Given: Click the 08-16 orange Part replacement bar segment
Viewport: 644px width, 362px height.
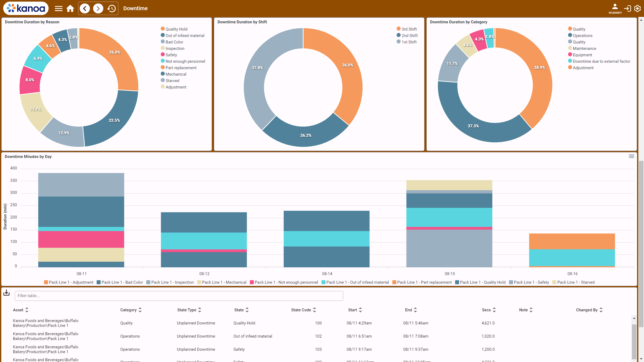Looking at the screenshot, I should coord(572,241).
